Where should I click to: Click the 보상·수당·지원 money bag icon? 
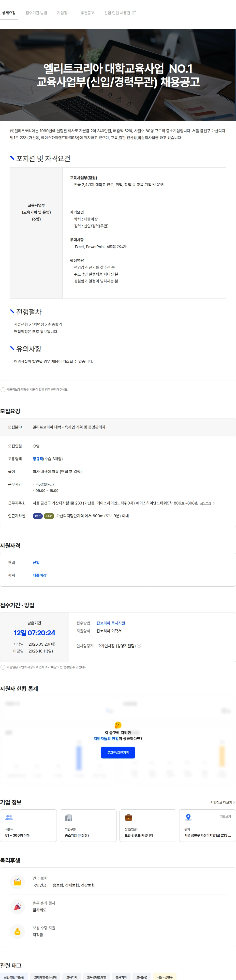point(17,931)
